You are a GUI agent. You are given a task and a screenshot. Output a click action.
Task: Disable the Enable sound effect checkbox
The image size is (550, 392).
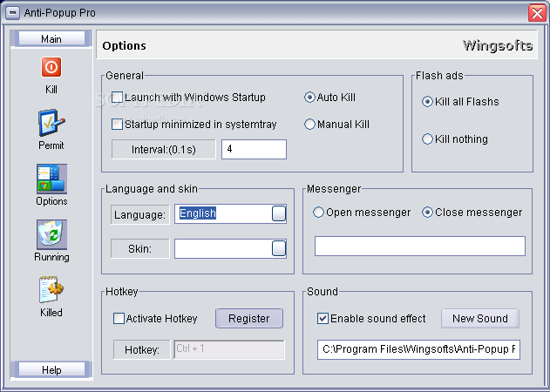(x=323, y=318)
